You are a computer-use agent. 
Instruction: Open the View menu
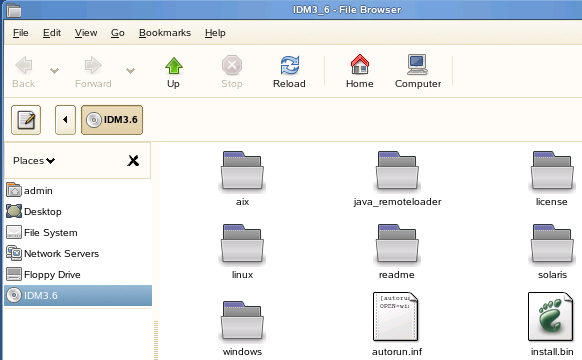coord(86,33)
